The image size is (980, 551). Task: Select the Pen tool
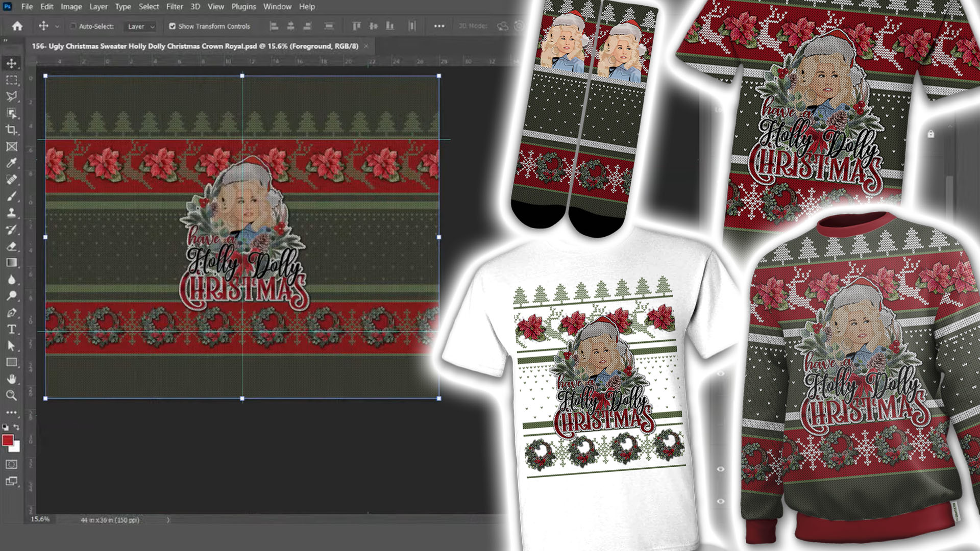tap(12, 312)
